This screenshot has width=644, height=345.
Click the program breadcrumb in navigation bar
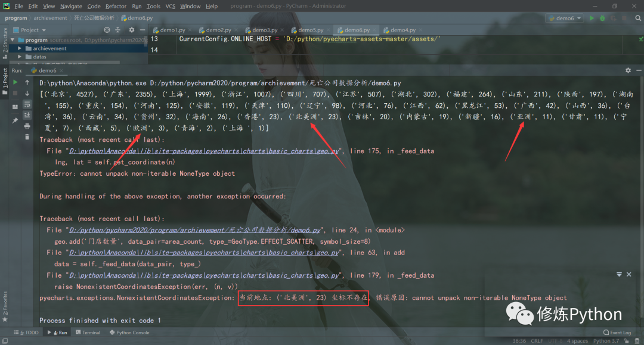16,18
